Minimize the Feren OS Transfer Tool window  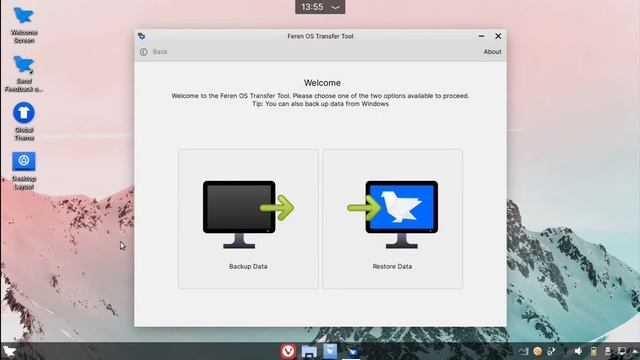481,36
